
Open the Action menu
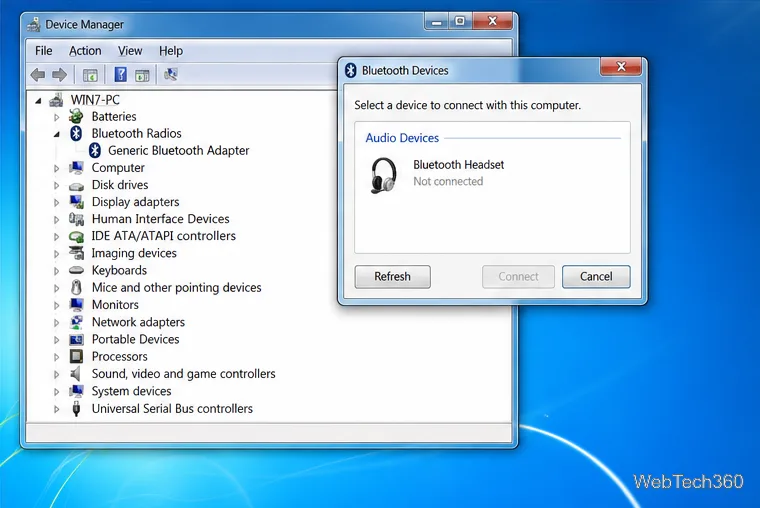tap(85, 51)
